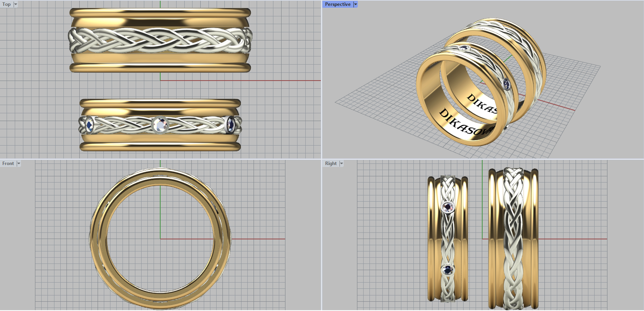Image resolution: width=644 pixels, height=311 pixels.
Task: Pick the left blue gem in Top view
Action: (x=89, y=125)
